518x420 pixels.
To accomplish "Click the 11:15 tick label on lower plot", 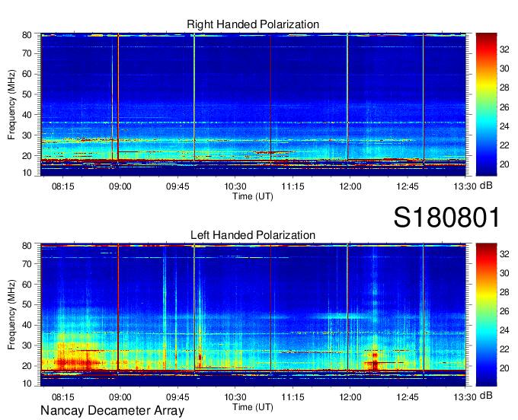I will (x=293, y=397).
